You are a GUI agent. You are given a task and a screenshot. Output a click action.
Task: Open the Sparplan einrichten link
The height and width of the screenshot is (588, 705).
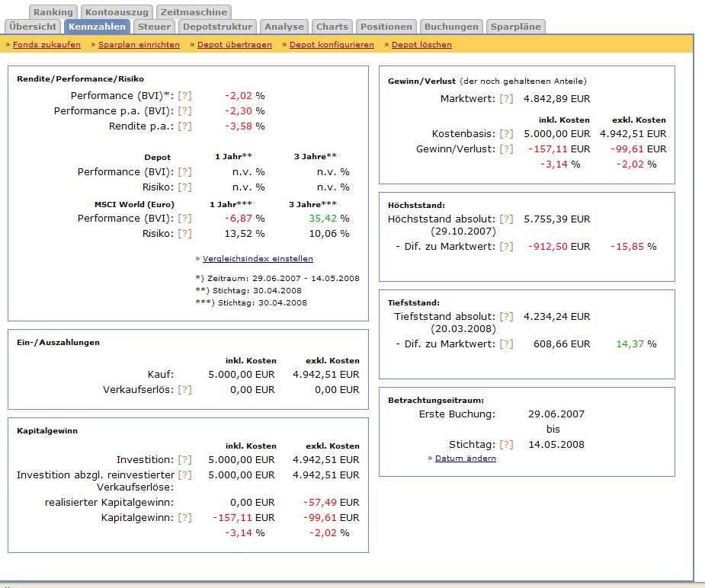click(139, 45)
